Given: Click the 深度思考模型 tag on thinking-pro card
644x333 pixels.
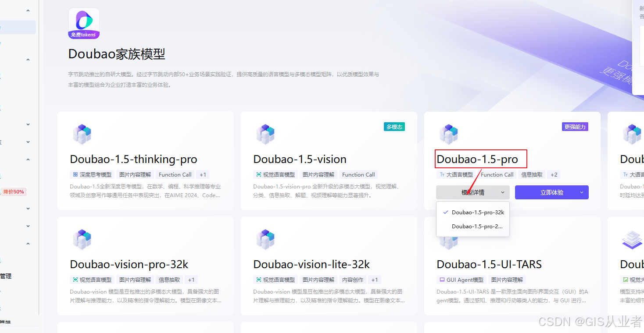Looking at the screenshot, I should pyautogui.click(x=92, y=174).
